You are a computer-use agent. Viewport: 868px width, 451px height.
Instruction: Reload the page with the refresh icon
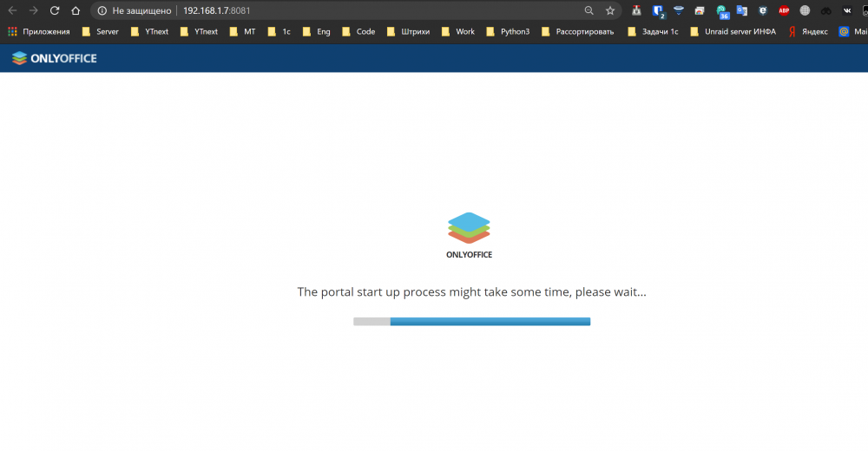click(x=54, y=10)
